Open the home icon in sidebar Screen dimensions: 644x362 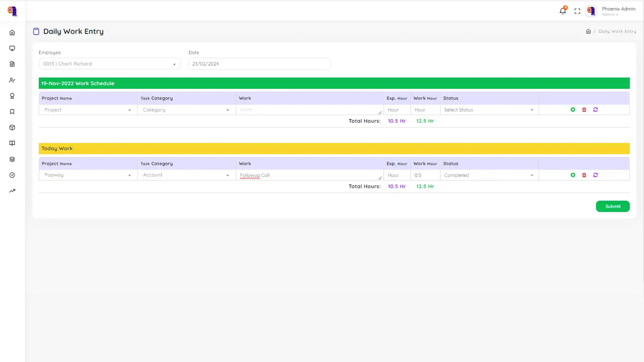coord(12,33)
